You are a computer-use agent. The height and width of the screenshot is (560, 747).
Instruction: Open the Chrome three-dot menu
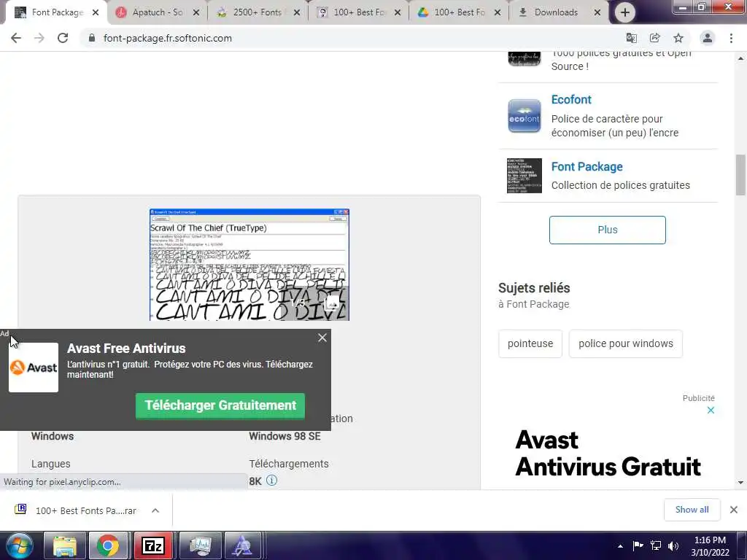pyautogui.click(x=731, y=38)
